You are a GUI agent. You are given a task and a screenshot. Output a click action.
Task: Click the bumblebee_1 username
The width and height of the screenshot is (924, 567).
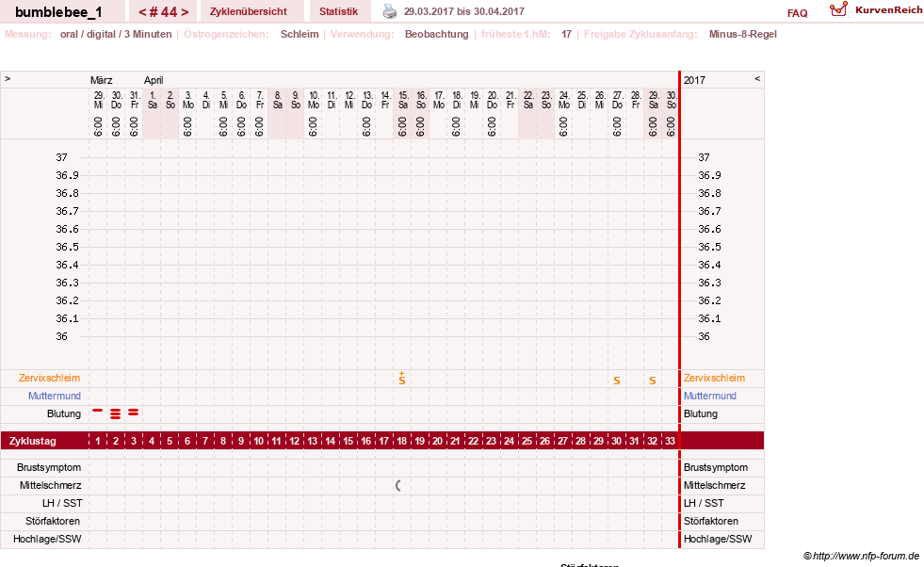58,12
